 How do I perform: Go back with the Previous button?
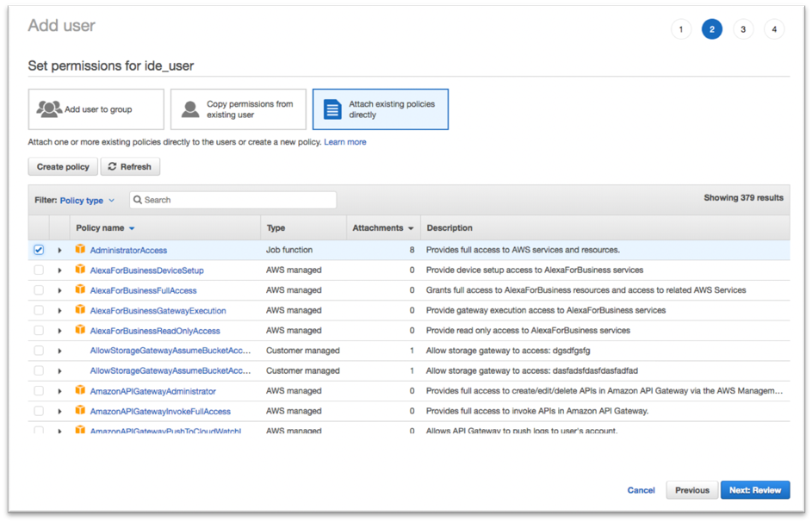click(x=691, y=490)
